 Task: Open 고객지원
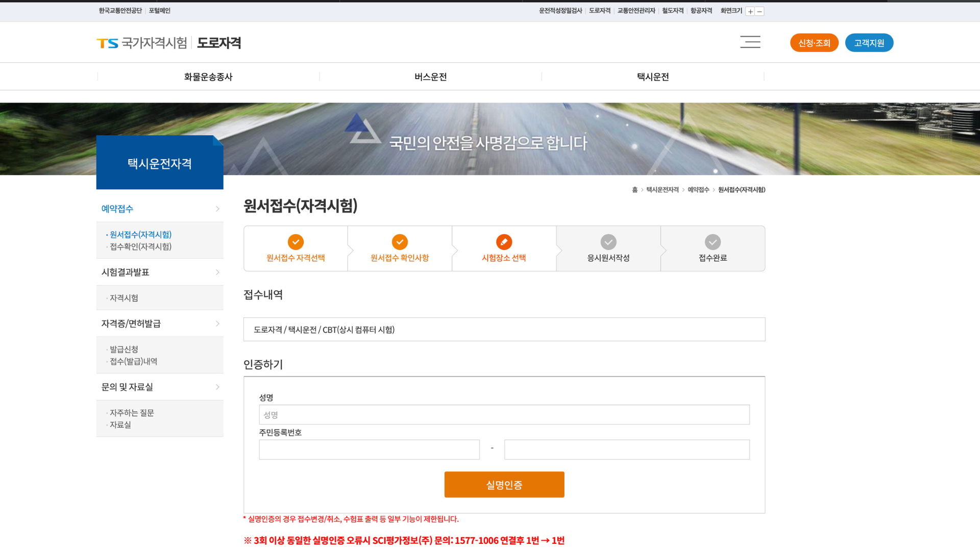coord(869,43)
